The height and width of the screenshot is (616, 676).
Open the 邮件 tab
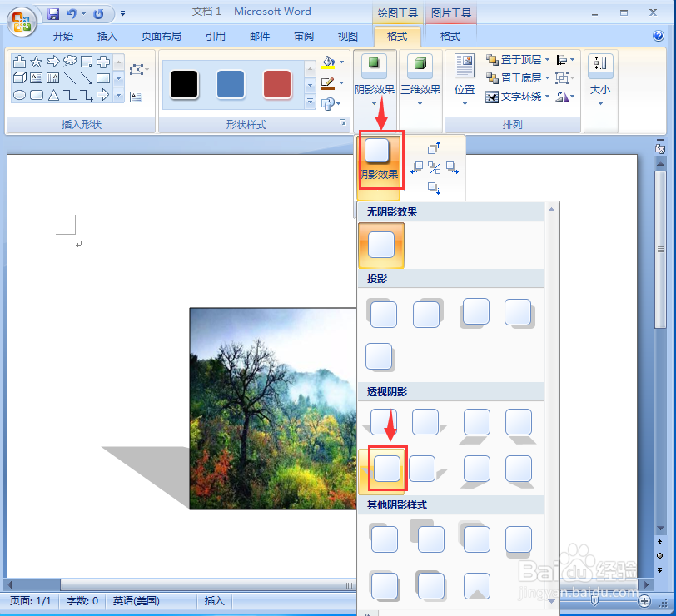pyautogui.click(x=260, y=37)
